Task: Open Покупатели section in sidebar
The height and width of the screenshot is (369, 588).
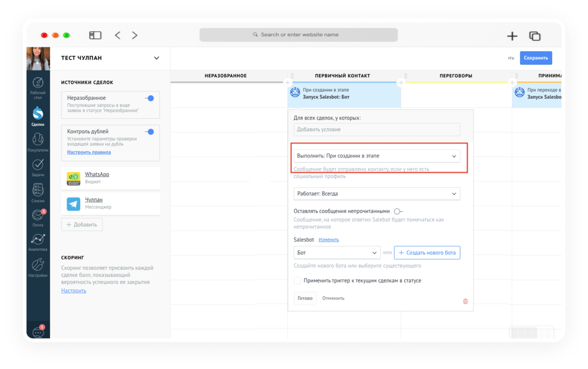Action: [38, 142]
